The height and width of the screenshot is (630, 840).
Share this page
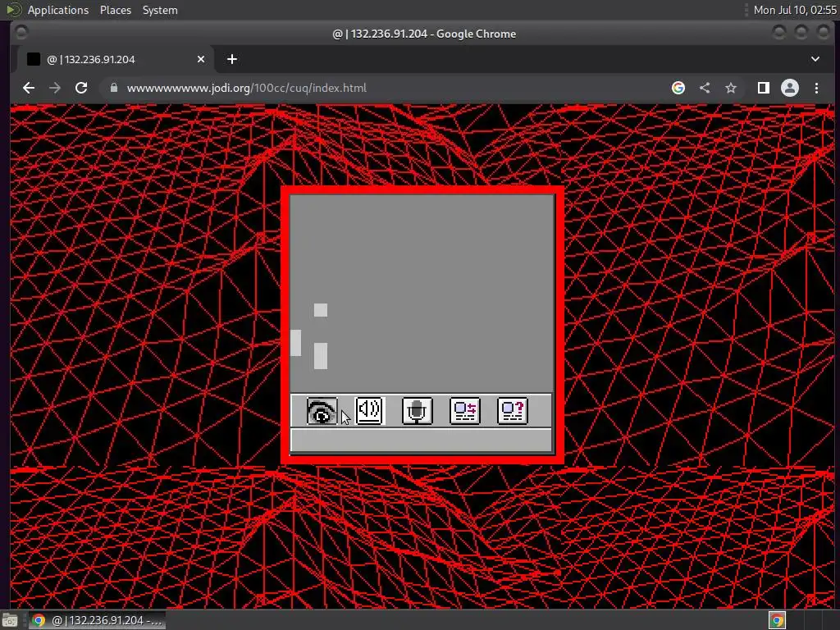(705, 88)
